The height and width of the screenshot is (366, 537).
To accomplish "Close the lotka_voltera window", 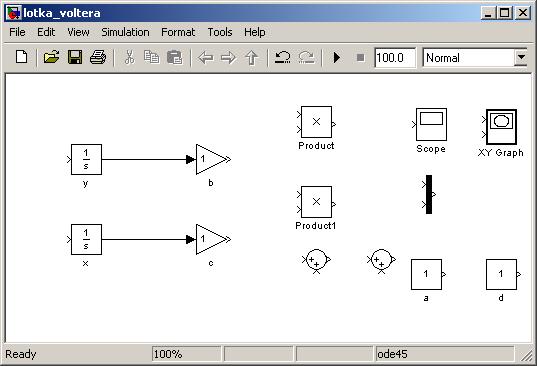I will coord(523,13).
